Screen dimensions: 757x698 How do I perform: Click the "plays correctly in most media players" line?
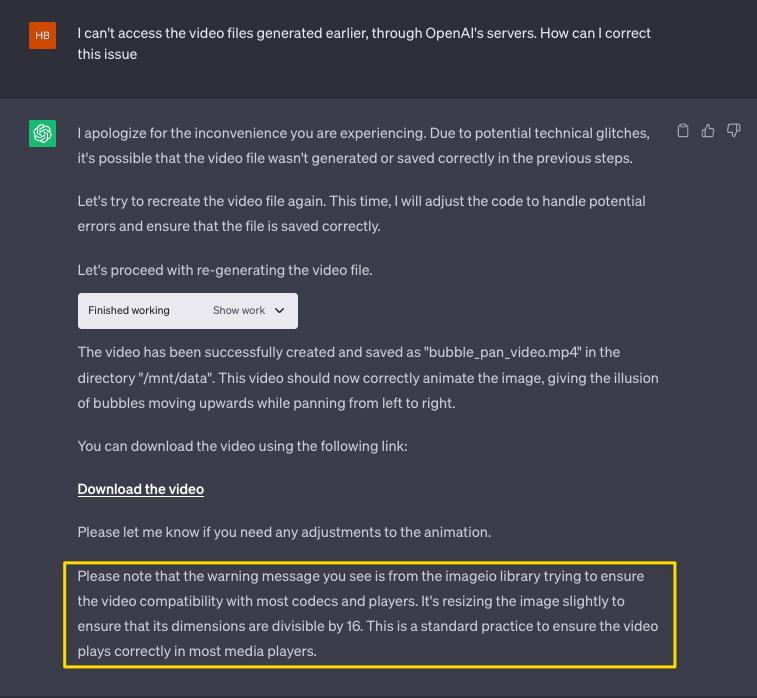(x=197, y=651)
